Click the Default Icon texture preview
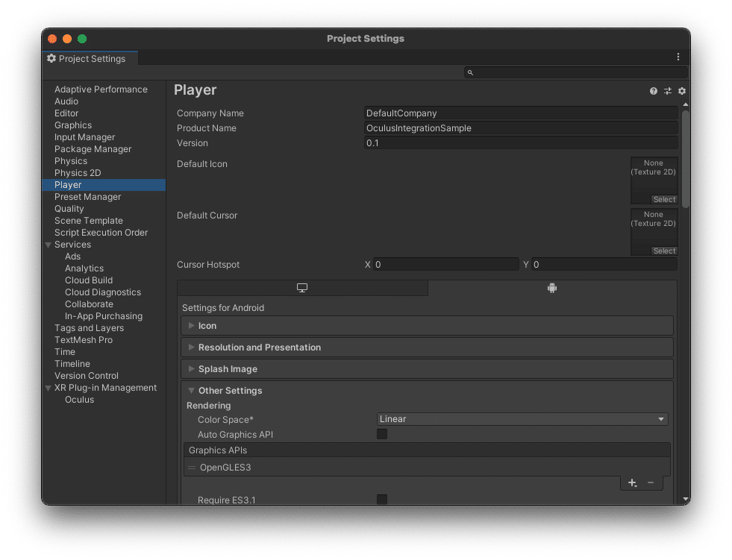The width and height of the screenshot is (732, 560). point(654,180)
